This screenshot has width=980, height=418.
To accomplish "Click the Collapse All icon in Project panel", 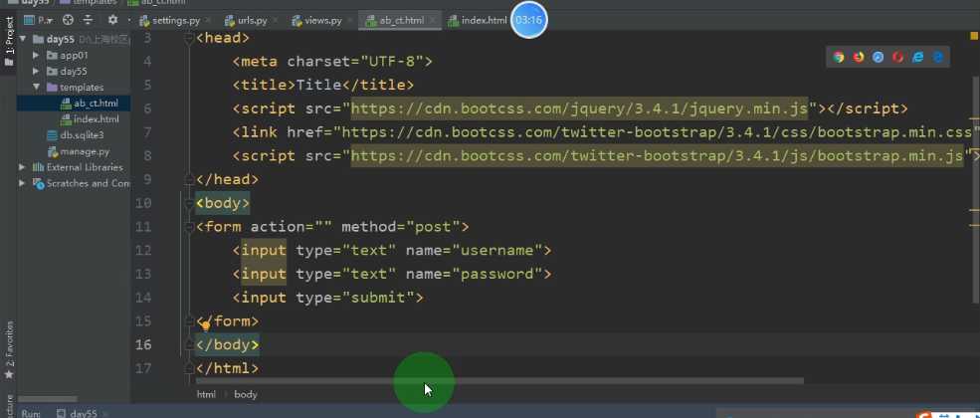I will coord(89,20).
